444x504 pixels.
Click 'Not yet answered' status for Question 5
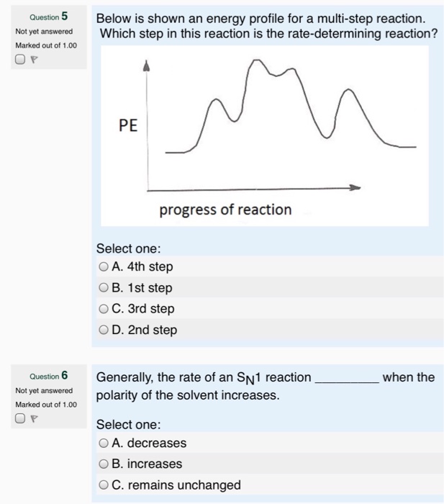tap(43, 32)
